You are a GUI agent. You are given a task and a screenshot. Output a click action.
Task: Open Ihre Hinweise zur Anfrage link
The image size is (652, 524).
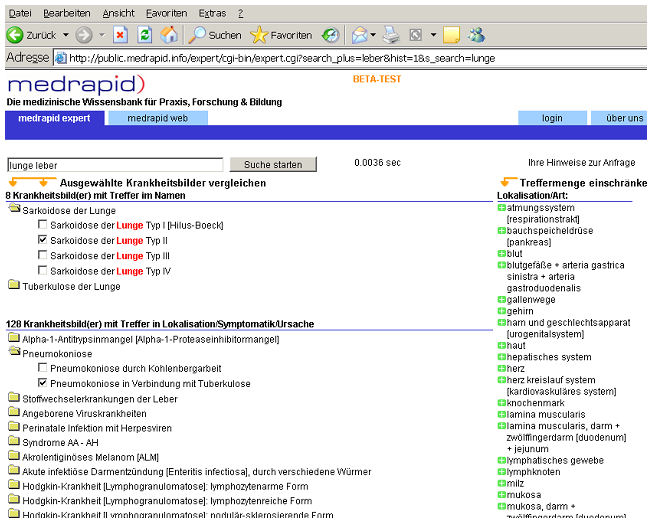pos(581,163)
